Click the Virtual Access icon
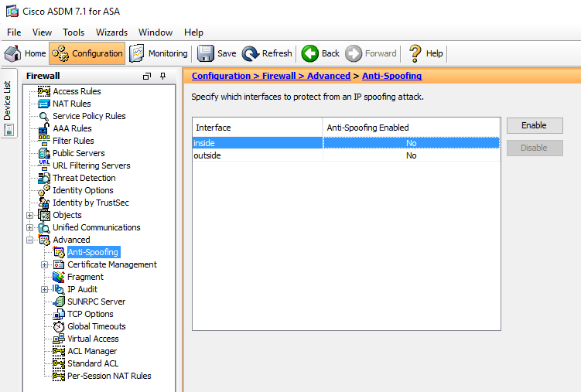This screenshot has width=581, height=392. (x=59, y=339)
